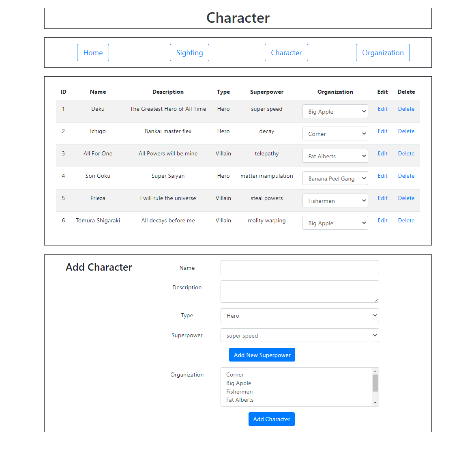The height and width of the screenshot is (465, 476).
Task: Submit with the Add Character button
Action: (272, 419)
